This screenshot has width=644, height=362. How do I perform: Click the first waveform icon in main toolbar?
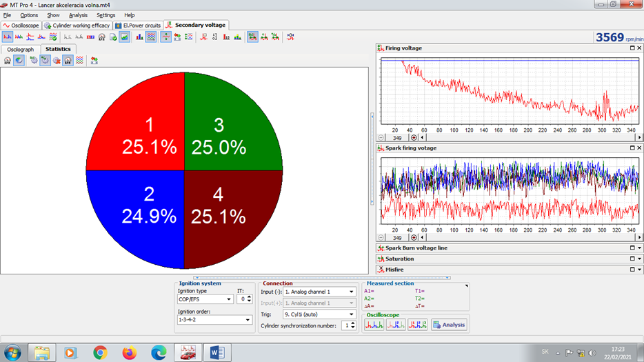tap(8, 37)
